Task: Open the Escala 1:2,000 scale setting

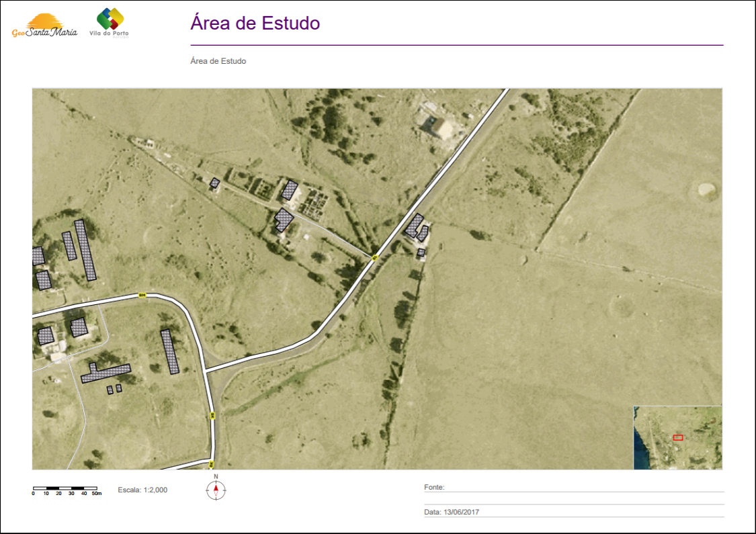Action: pyautogui.click(x=143, y=490)
